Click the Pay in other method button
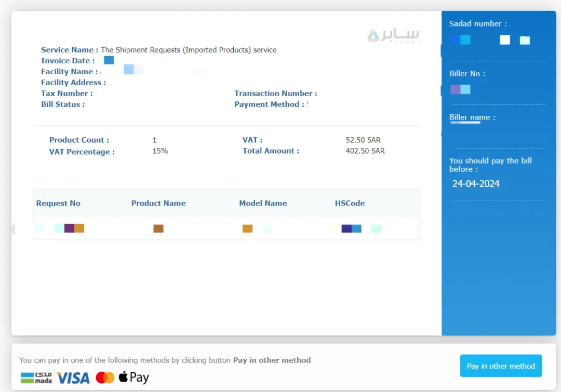Image resolution: width=561 pixels, height=392 pixels. pos(501,366)
